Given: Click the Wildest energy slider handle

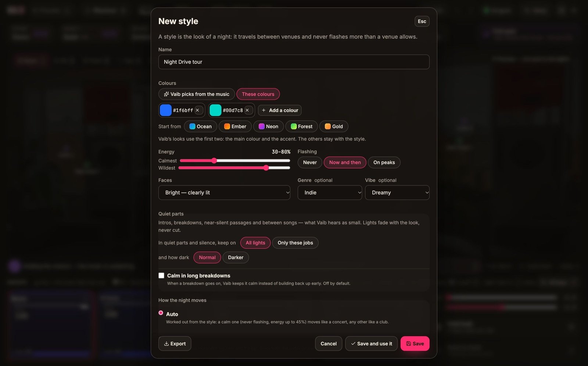Looking at the screenshot, I should (266, 168).
